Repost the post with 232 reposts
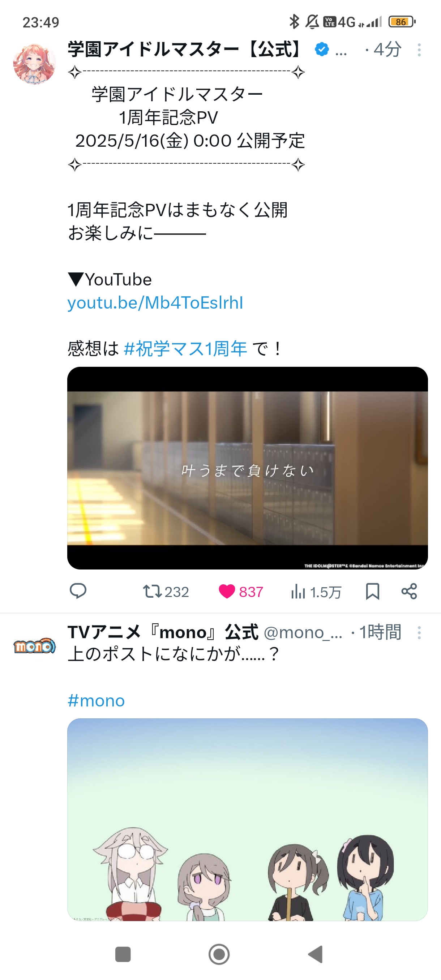This screenshot has height=980, width=441. (x=166, y=592)
